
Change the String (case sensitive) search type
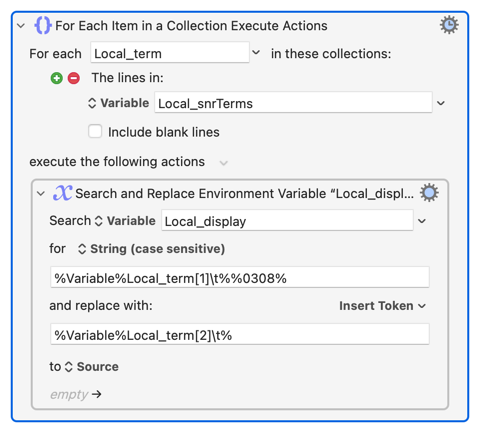(151, 249)
